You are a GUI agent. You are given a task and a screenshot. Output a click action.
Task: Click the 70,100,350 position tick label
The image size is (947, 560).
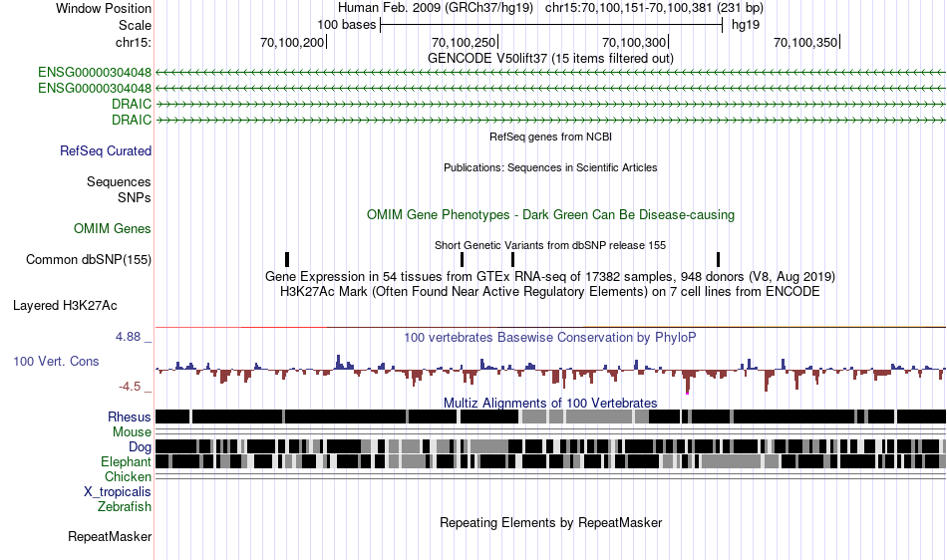(x=805, y=42)
